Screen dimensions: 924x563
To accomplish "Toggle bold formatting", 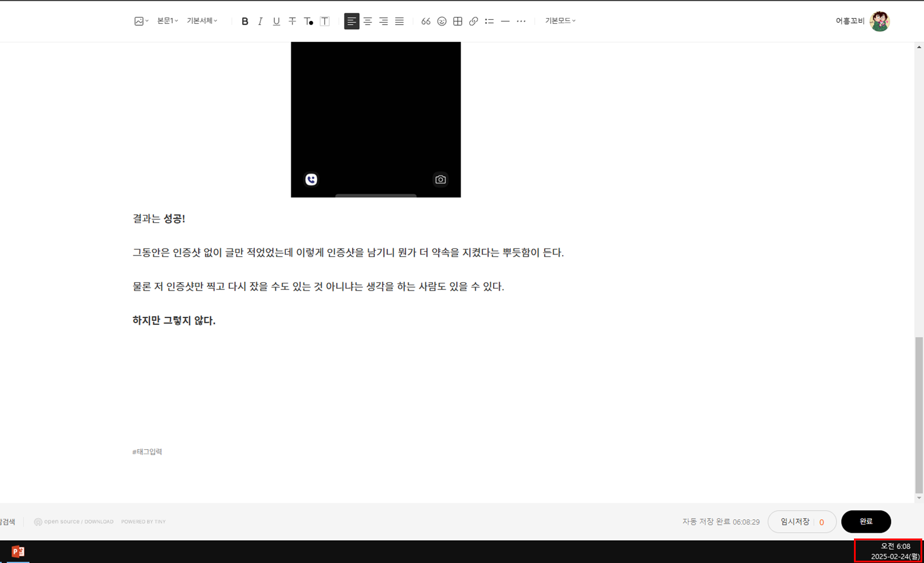I will 245,22.
